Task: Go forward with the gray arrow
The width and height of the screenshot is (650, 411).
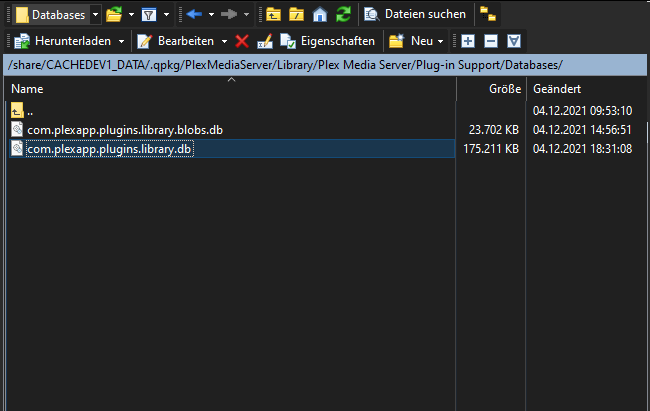Action: (x=229, y=15)
